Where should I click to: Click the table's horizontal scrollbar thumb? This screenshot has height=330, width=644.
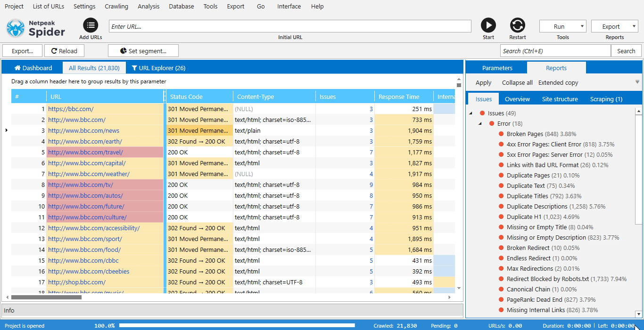point(46,297)
